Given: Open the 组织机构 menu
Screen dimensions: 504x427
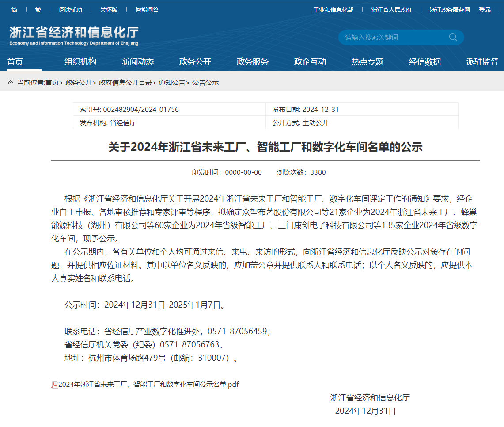Looking at the screenshot, I should pos(80,62).
